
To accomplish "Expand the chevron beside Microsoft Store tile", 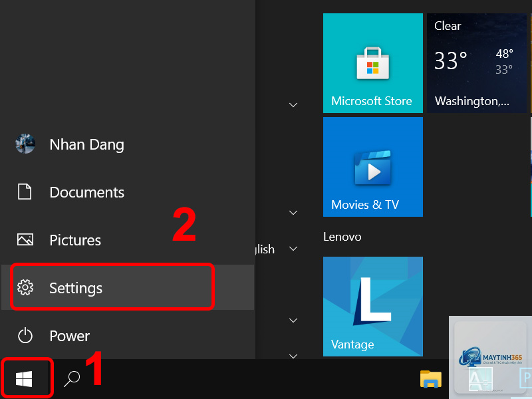I will tap(293, 105).
